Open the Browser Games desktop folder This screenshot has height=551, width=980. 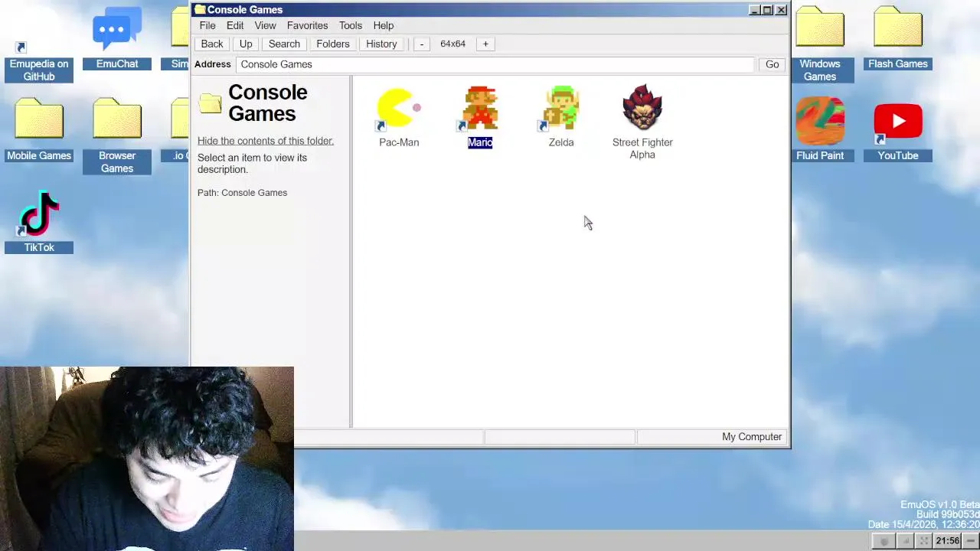tap(117, 136)
